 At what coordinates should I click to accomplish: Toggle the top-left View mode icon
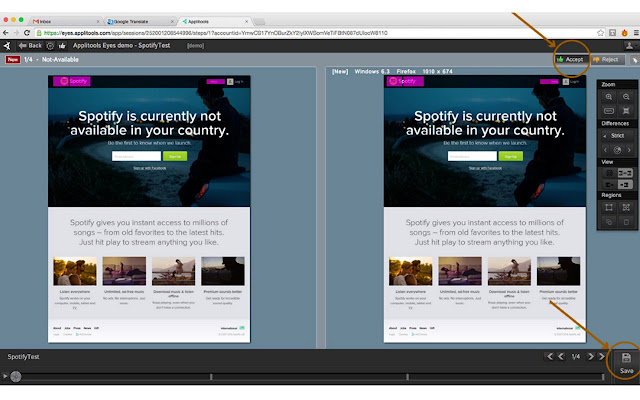(x=609, y=173)
